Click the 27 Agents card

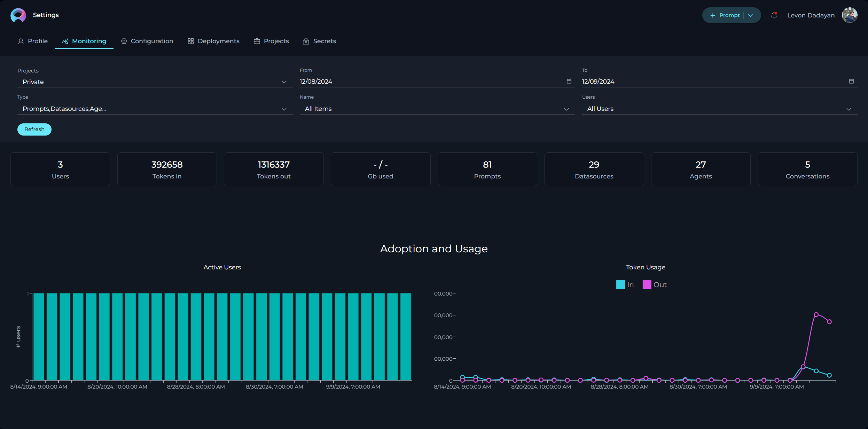[x=701, y=169]
